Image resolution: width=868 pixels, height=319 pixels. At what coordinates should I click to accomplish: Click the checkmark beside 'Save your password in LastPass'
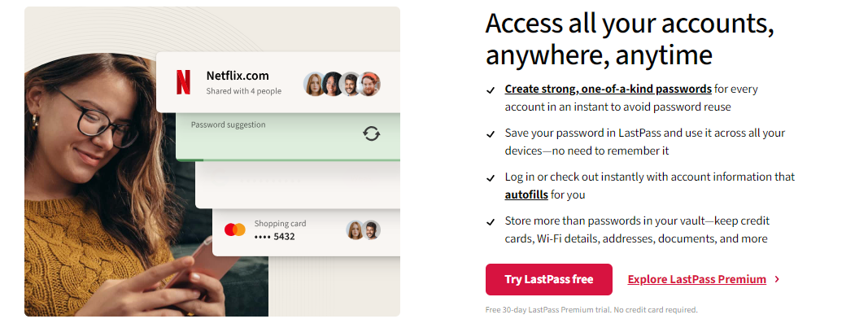[491, 134]
